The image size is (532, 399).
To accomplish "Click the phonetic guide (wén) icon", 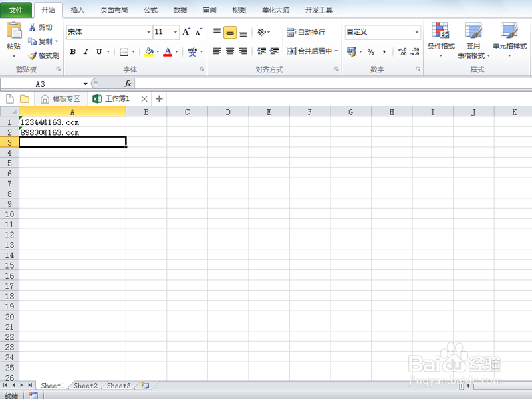I will (192, 52).
